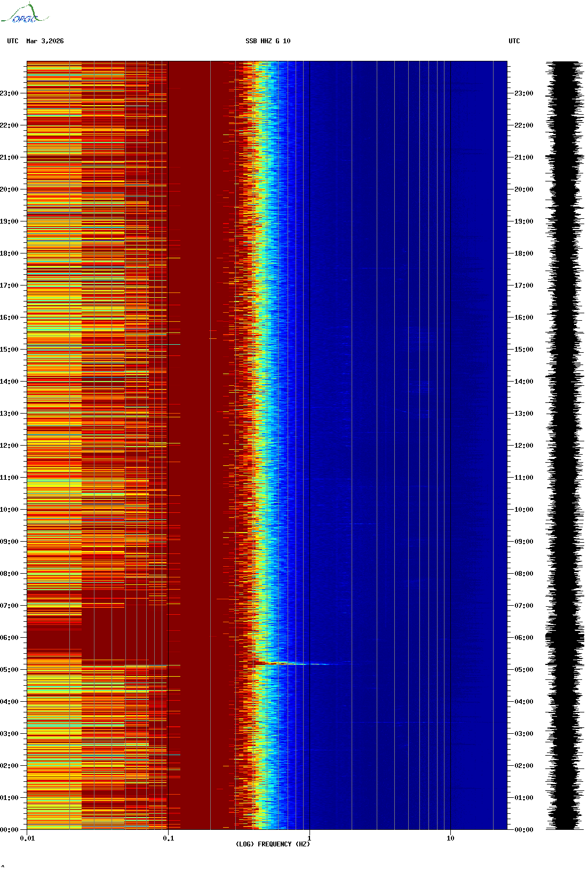Click the 00:00 tick label on left axis
This screenshot has width=588, height=872.
click(x=9, y=830)
